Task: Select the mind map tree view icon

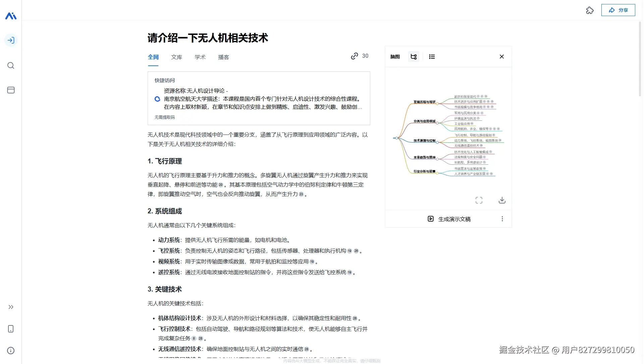Action: point(414,56)
